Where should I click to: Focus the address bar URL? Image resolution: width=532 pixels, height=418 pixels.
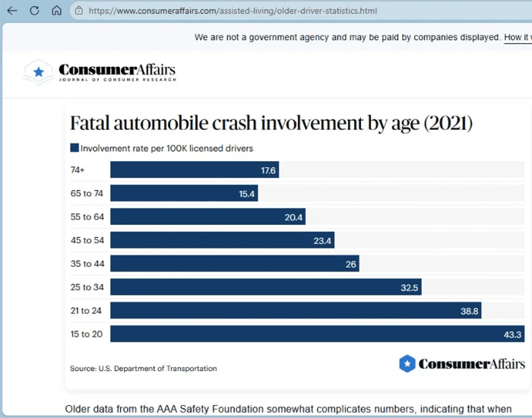coord(233,11)
